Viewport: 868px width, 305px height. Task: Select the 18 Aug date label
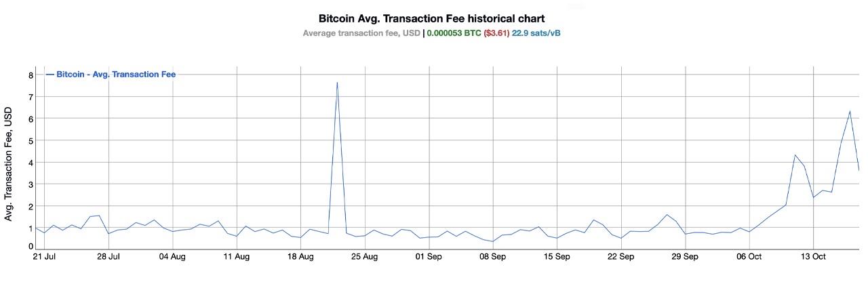click(300, 257)
